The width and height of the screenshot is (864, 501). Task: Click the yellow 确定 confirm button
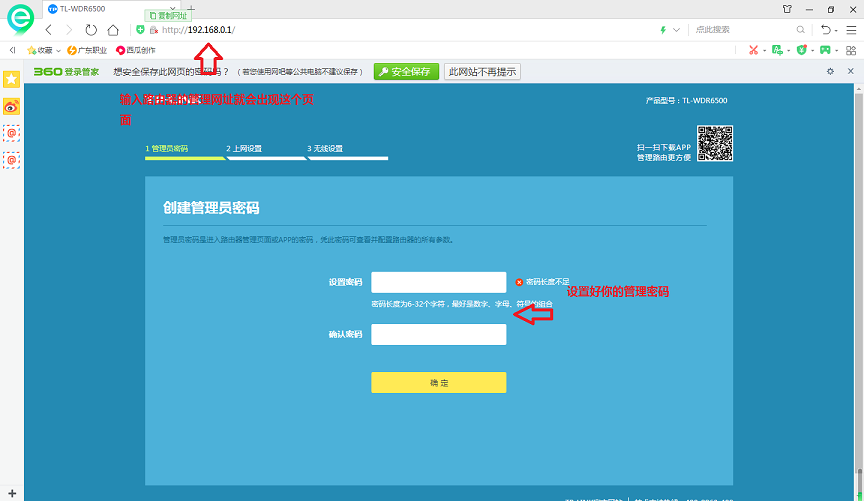[438, 383]
